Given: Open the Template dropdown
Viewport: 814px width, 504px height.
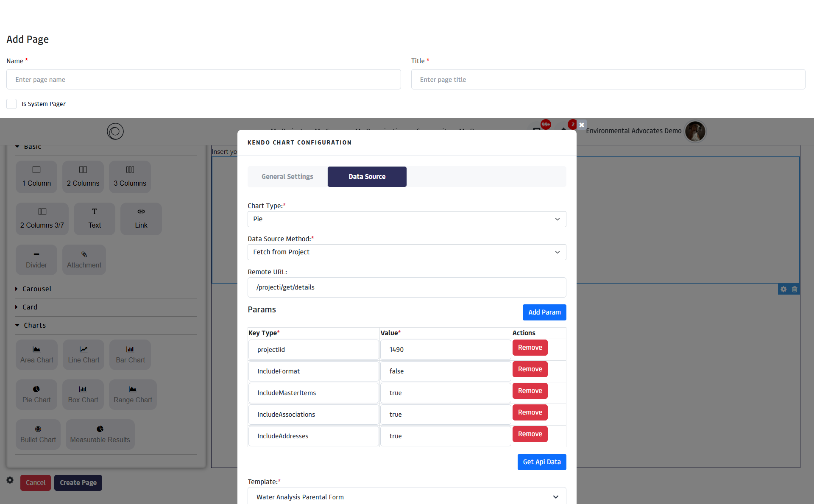Looking at the screenshot, I should (x=407, y=497).
